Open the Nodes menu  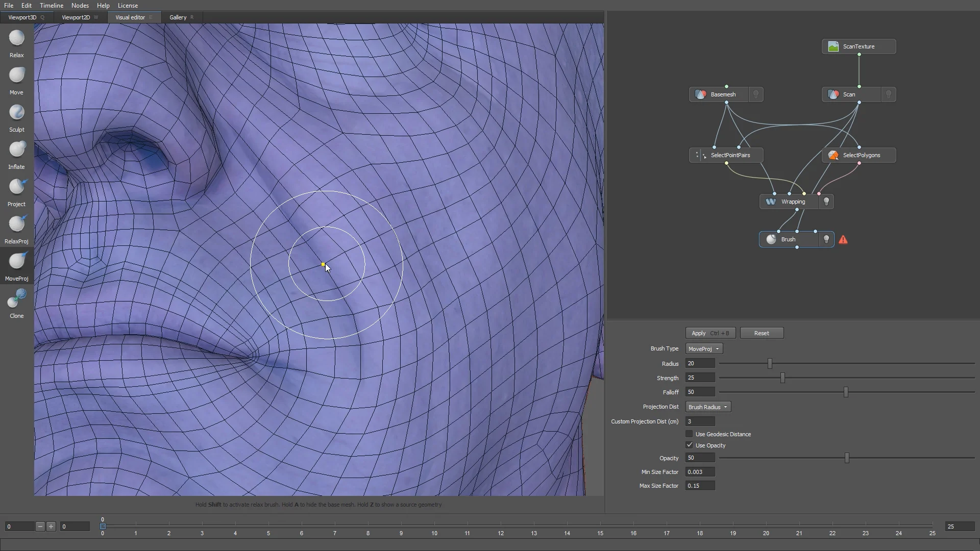pos(80,6)
